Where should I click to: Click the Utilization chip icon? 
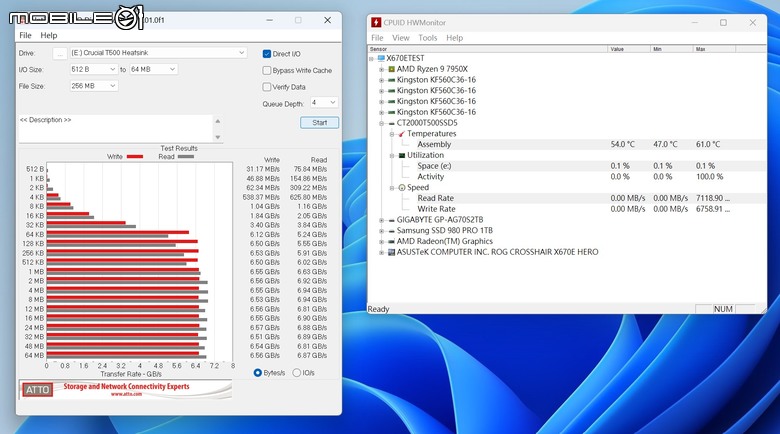tap(402, 155)
